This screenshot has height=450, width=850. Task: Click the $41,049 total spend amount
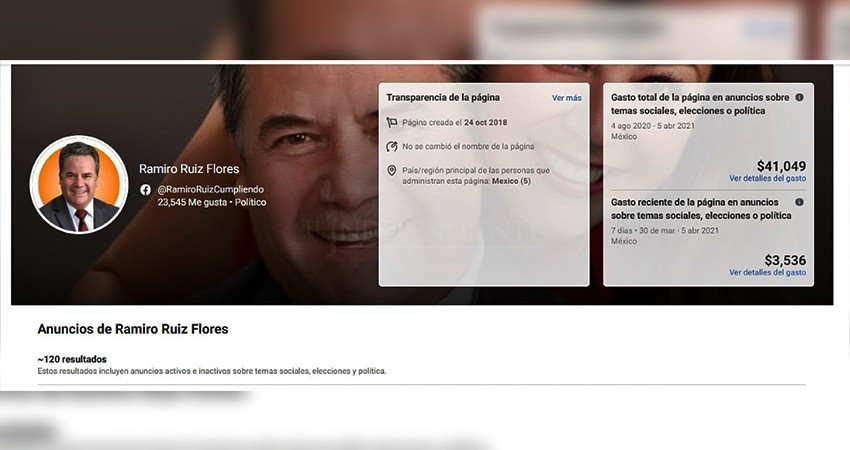coord(781,166)
